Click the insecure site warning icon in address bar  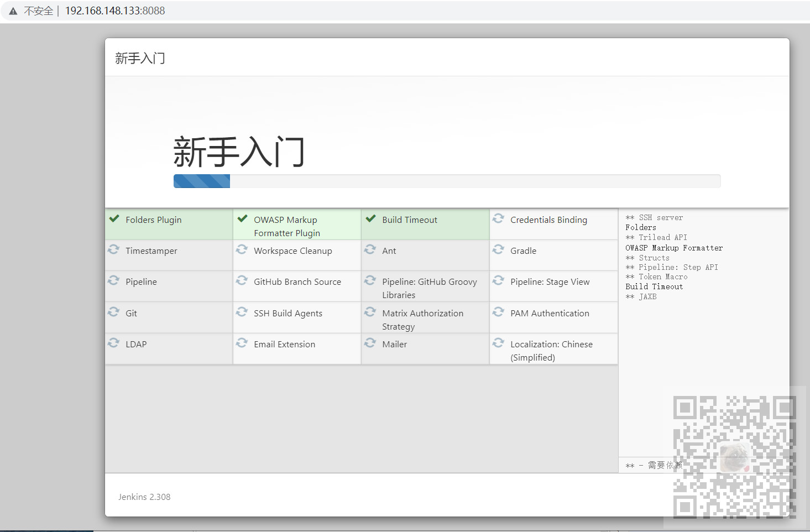pos(13,11)
